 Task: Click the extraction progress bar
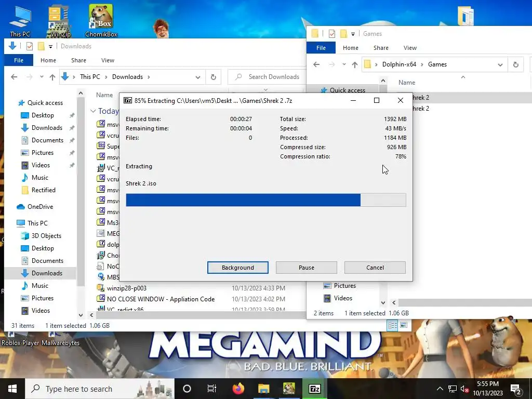[265, 200]
